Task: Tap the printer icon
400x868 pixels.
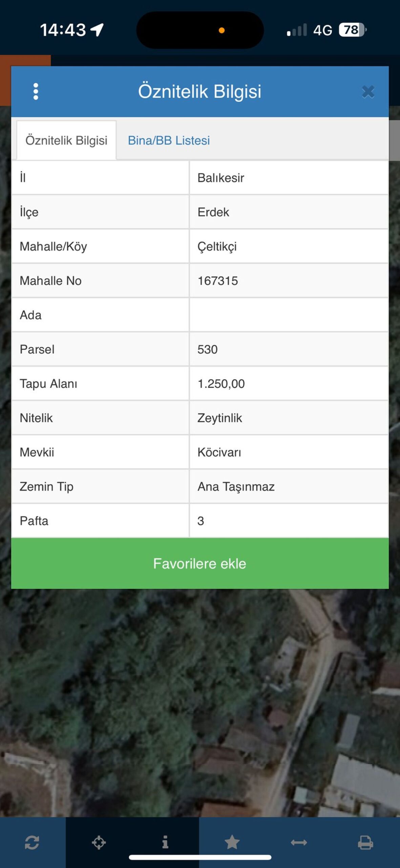Action: coord(365,842)
